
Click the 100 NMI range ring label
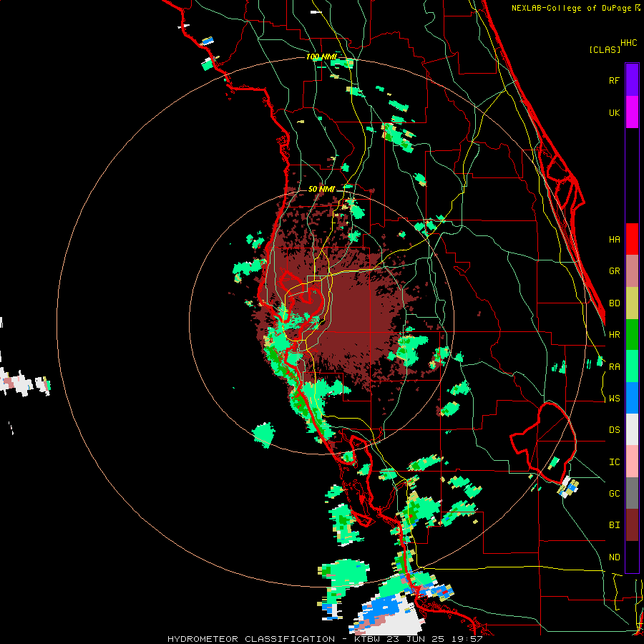321,57
